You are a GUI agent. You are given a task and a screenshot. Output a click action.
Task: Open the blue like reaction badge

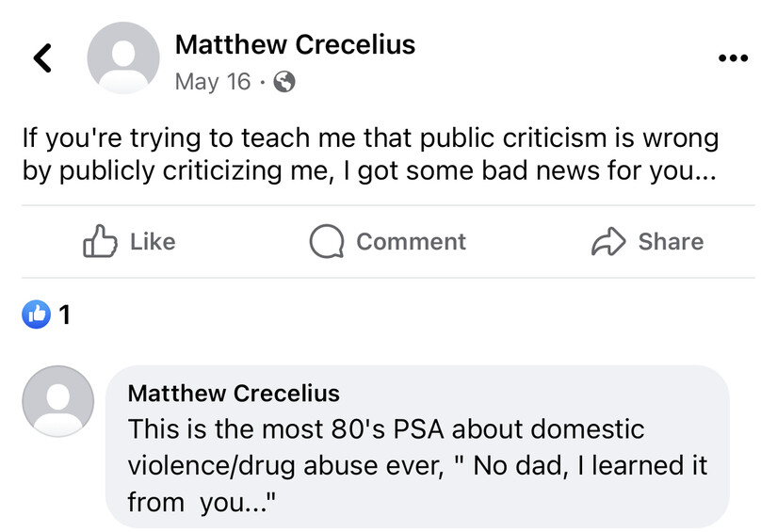pos(36,314)
